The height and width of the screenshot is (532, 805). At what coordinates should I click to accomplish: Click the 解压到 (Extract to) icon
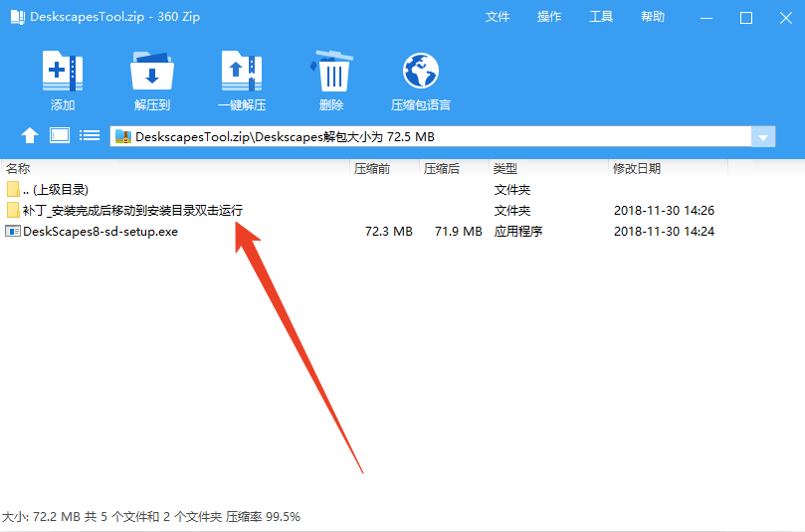tap(152, 73)
